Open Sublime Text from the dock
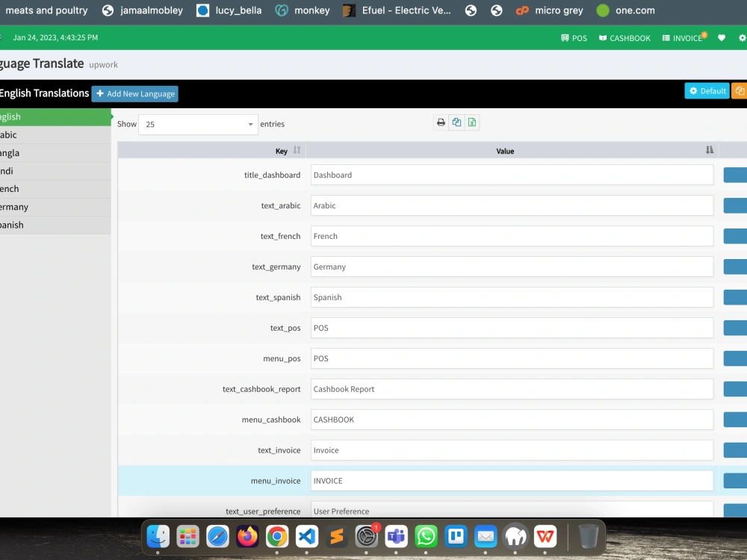This screenshot has width=747, height=560. click(x=336, y=537)
